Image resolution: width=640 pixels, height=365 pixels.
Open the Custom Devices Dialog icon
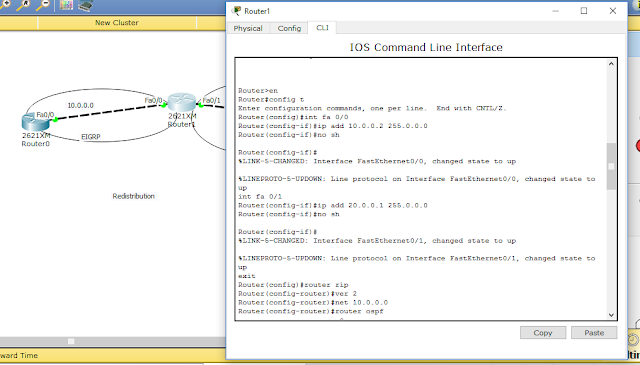pyautogui.click(x=85, y=5)
